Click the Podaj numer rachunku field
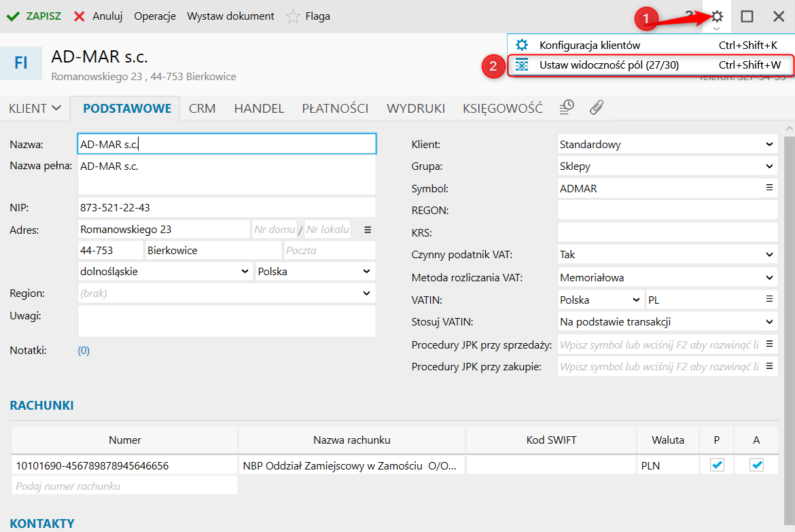 coord(124,486)
